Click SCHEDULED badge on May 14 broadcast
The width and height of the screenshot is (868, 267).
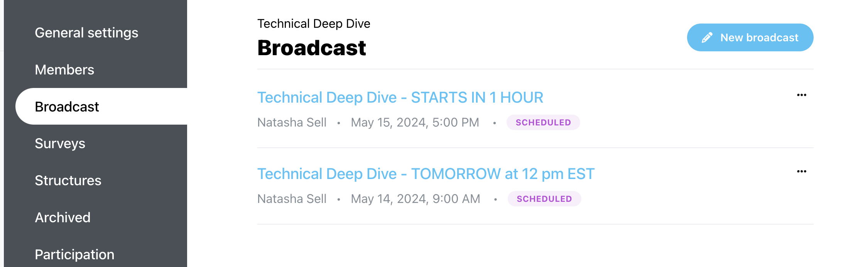coord(544,199)
